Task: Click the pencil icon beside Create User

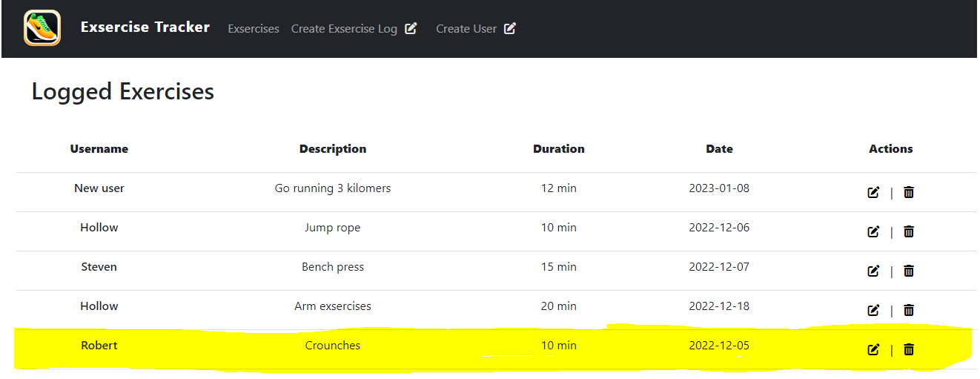Action: (510, 28)
